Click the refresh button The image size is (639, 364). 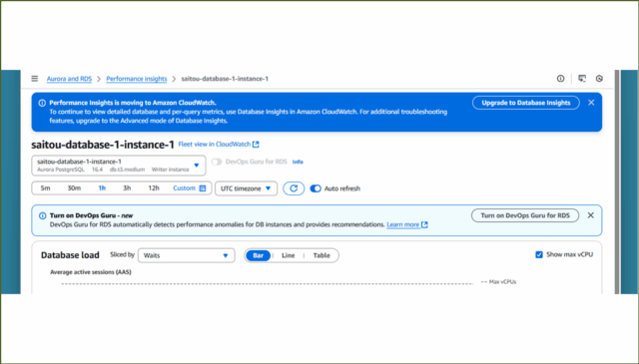tap(294, 188)
